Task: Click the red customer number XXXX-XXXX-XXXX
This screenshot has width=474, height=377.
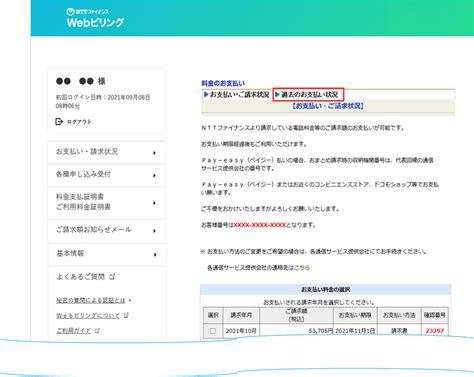Action: 260,225
